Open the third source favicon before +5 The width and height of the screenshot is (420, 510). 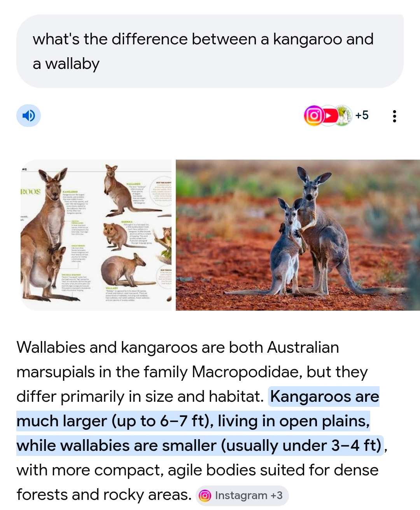coord(343,116)
